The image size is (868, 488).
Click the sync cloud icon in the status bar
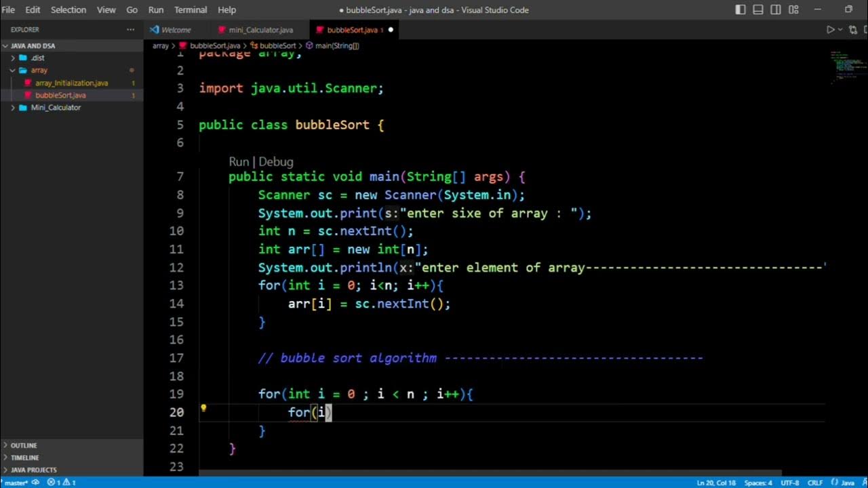(35, 483)
